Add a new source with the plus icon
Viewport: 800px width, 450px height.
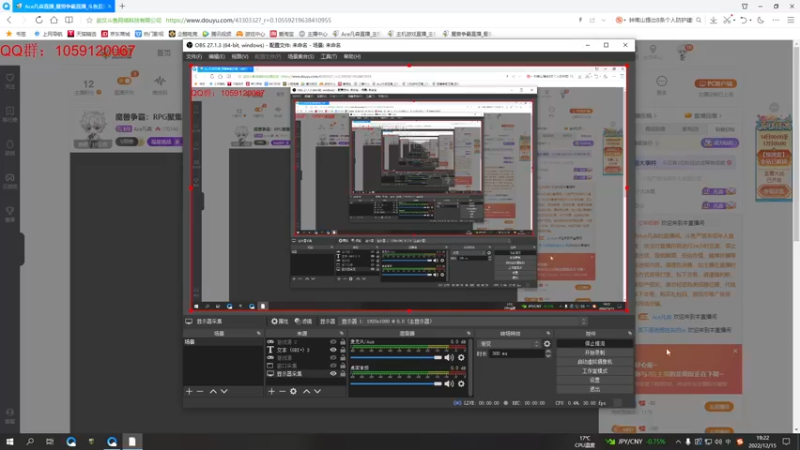[271, 391]
